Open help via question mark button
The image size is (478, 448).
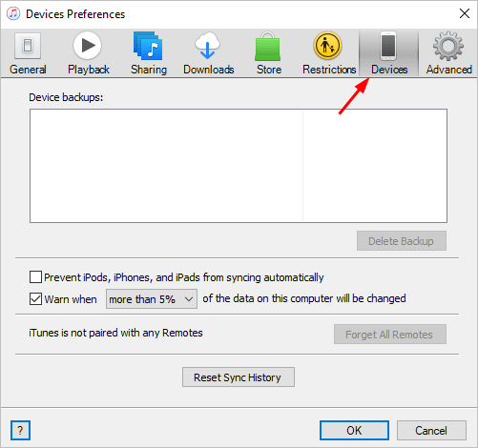(x=20, y=431)
